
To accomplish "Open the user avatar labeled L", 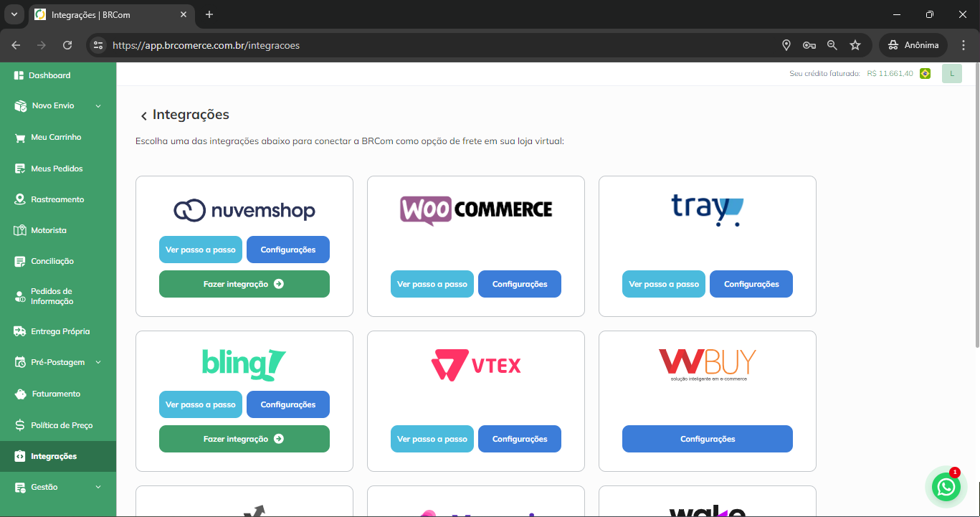I will 951,74.
